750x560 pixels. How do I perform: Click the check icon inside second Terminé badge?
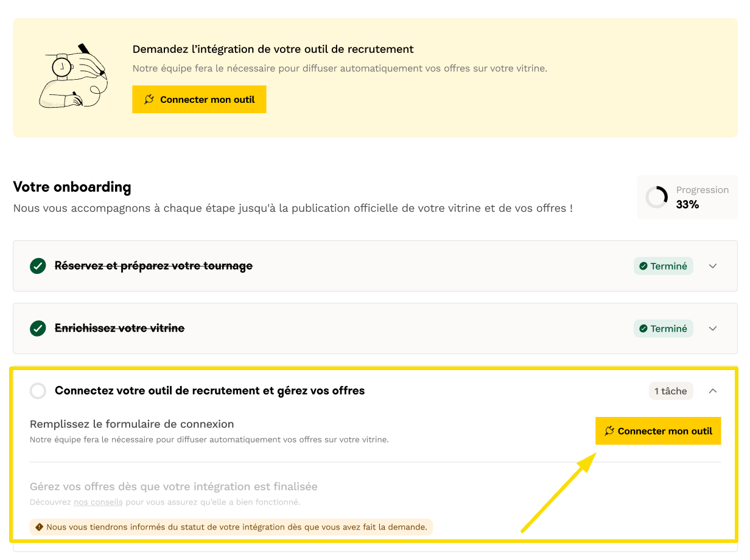click(x=643, y=329)
